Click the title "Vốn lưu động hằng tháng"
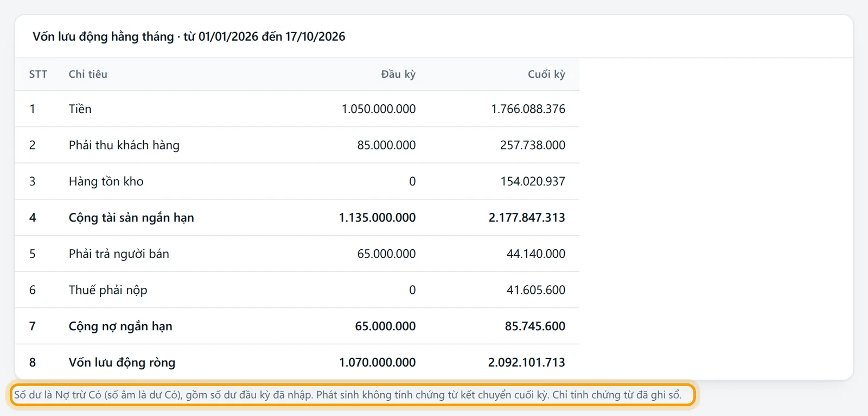 (103, 36)
